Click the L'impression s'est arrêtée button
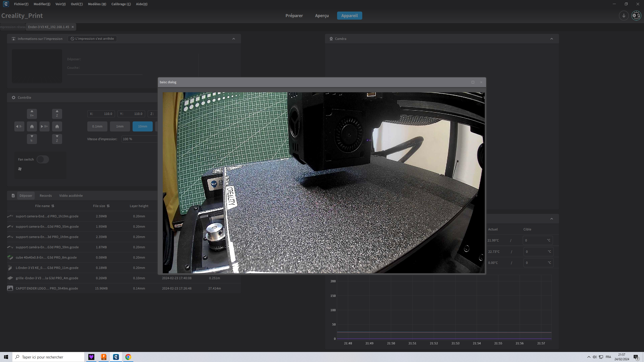Viewport: 644px width, 362px height. [92, 38]
